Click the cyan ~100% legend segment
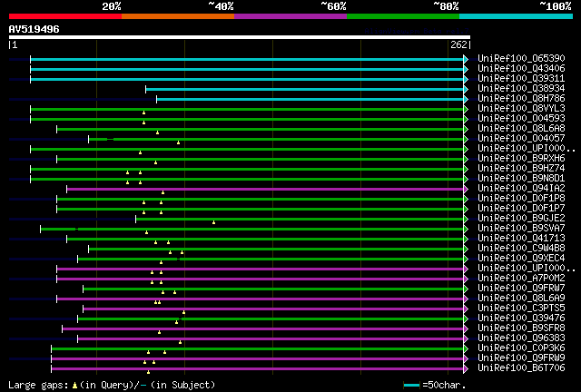The height and width of the screenshot is (392, 581). point(517,16)
